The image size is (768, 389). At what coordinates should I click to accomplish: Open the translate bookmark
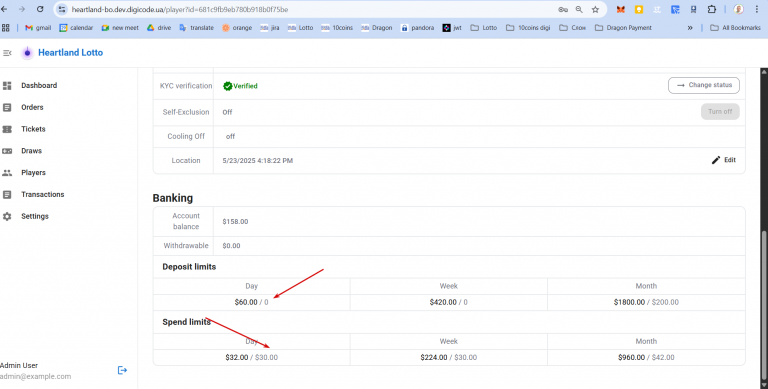[196, 28]
